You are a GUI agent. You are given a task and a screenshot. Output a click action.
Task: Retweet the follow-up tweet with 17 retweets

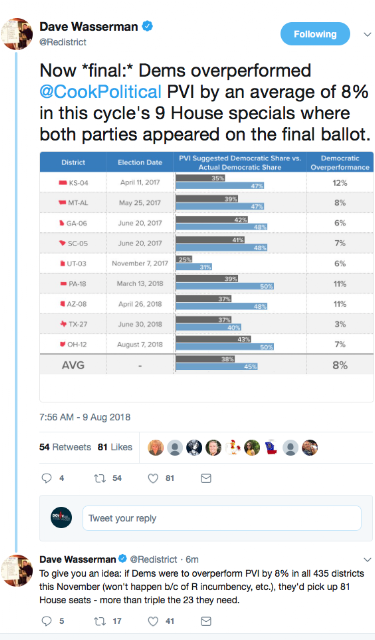pos(100,621)
